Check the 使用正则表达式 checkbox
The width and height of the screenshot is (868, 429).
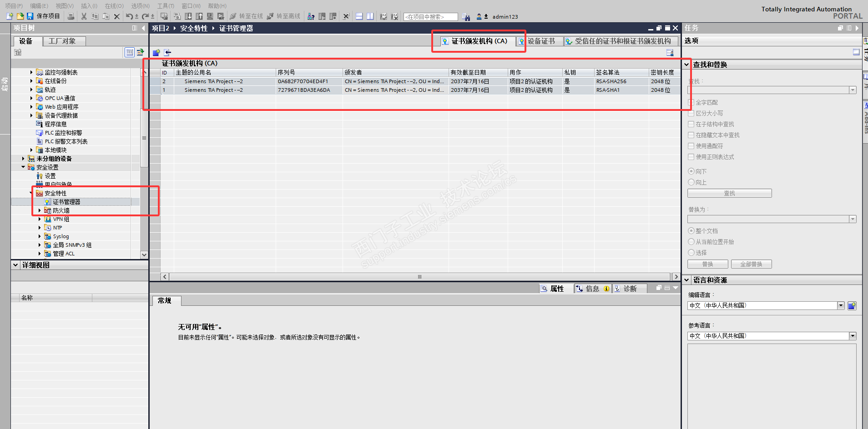point(691,157)
